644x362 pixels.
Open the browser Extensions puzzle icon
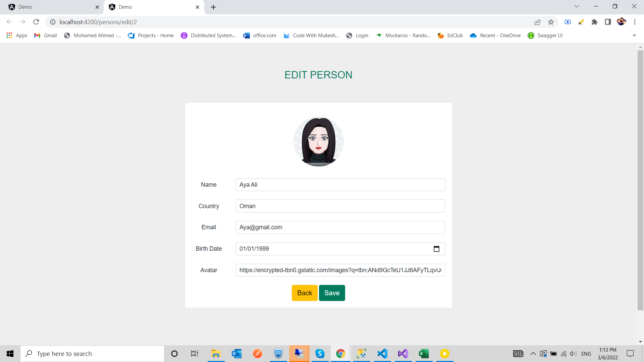click(594, 22)
